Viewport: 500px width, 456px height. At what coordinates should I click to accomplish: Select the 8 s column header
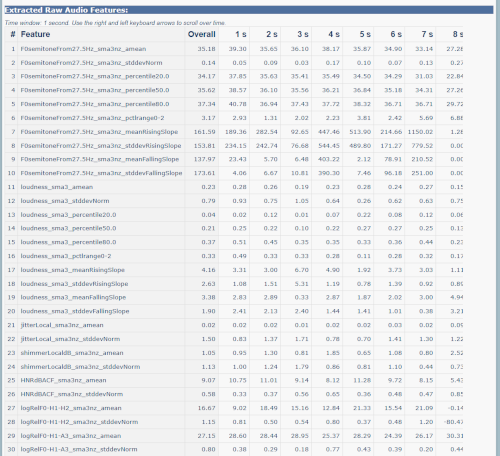458,34
